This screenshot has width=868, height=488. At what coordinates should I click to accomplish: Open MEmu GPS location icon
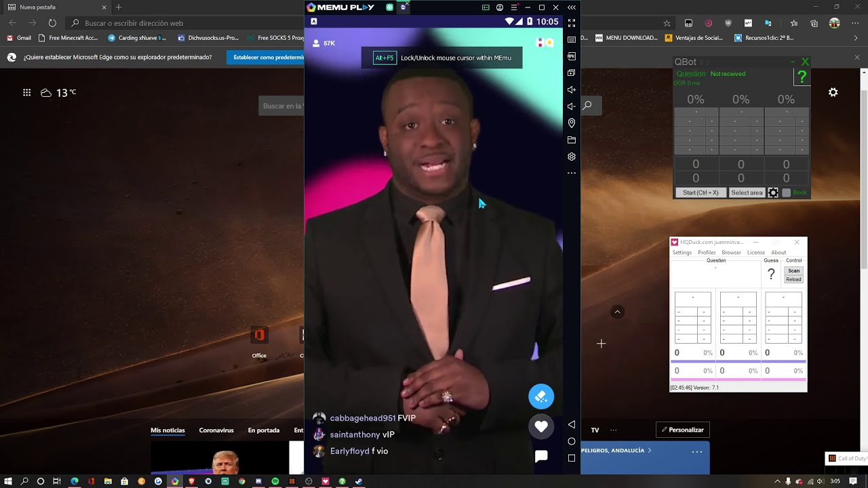coord(572,123)
